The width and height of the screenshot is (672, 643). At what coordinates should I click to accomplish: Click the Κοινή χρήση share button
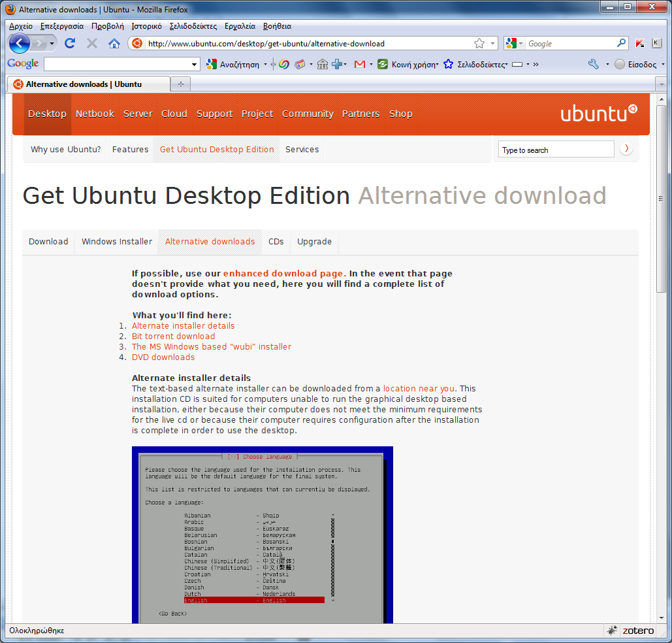[408, 64]
